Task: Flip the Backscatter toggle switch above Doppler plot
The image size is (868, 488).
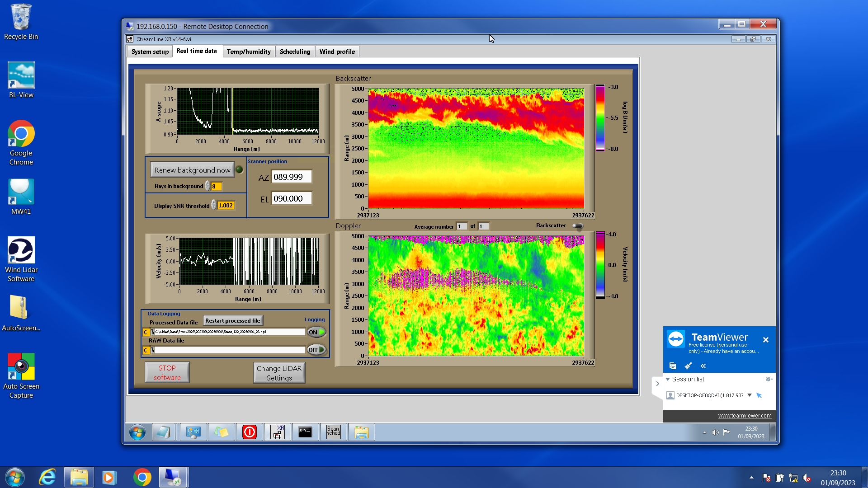Action: [578, 226]
